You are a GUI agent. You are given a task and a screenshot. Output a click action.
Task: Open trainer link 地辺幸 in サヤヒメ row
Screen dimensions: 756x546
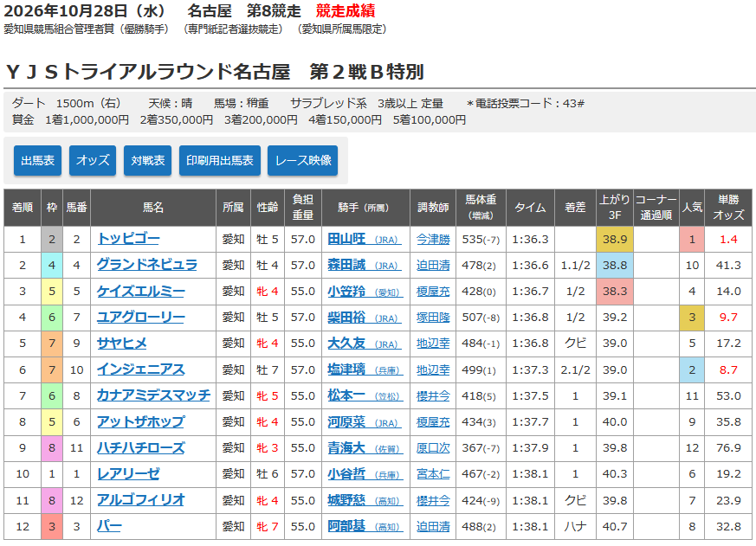pyautogui.click(x=433, y=344)
